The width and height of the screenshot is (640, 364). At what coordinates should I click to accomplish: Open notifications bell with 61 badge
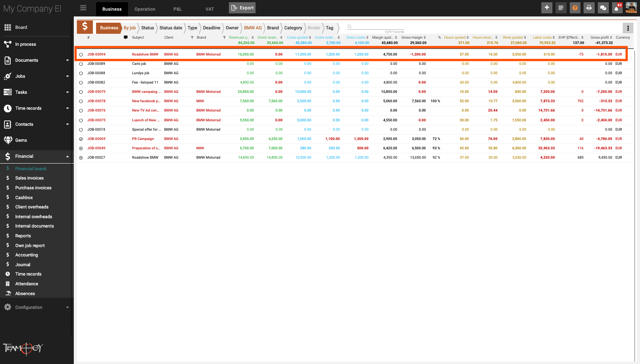616,8
